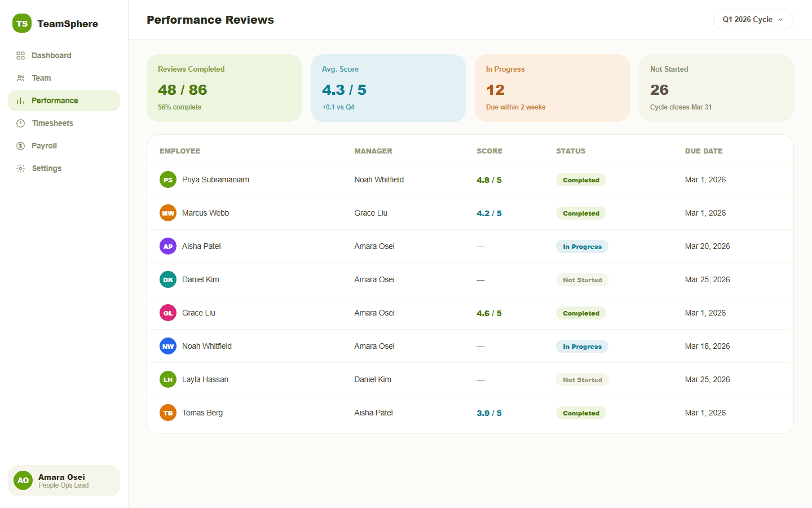Screen dimensions: 812x508
Task: Click the STATUS column header
Action: coord(571,151)
